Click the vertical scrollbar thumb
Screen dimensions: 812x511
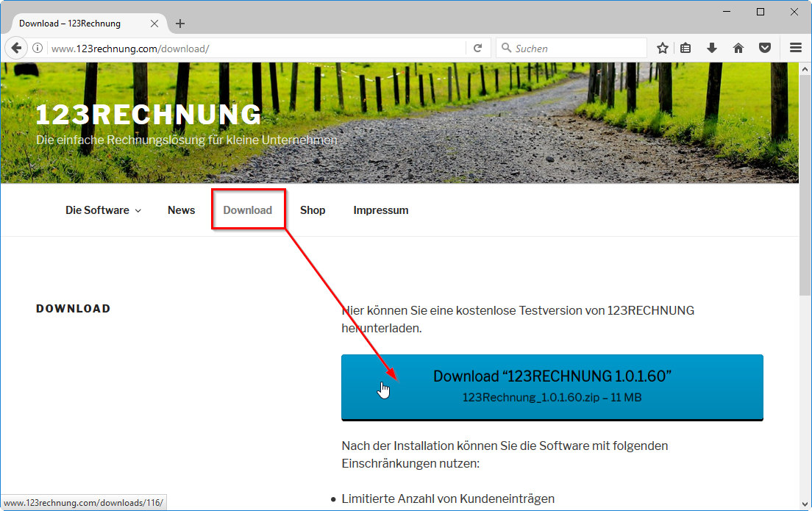pyautogui.click(x=805, y=185)
